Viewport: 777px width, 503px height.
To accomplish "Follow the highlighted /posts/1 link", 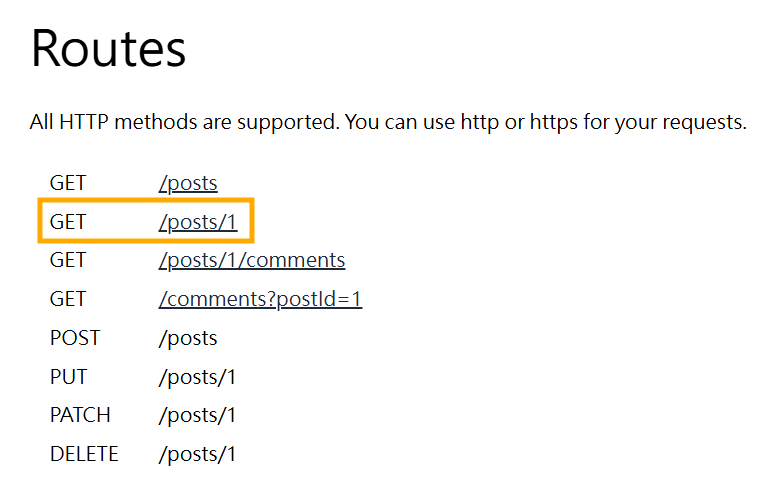I will click(x=198, y=222).
